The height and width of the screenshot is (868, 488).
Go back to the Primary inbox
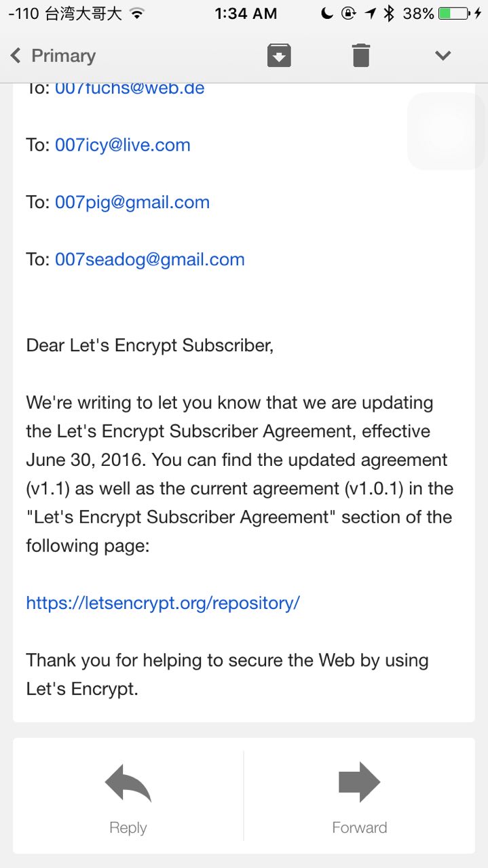(63, 56)
